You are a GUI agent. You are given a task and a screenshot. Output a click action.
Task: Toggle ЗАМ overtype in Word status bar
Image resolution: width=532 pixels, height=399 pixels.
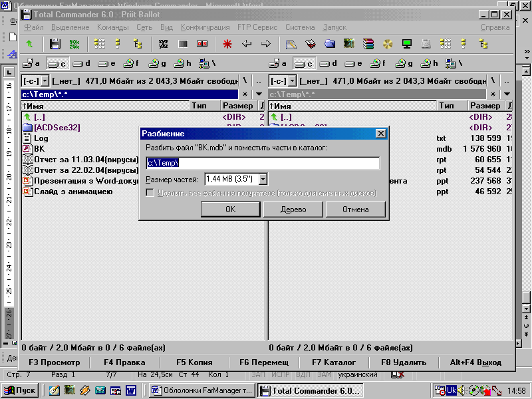(325, 374)
